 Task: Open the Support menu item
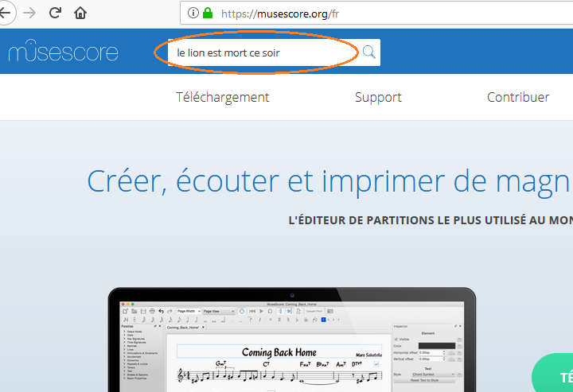378,97
